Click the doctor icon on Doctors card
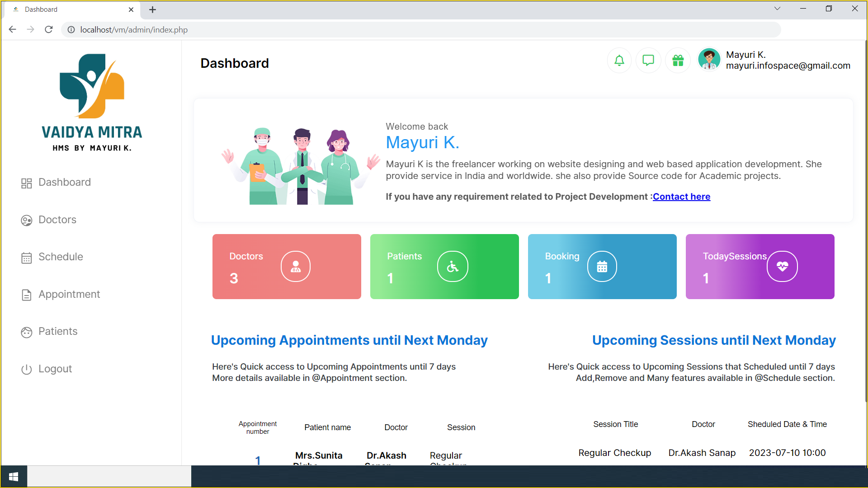The image size is (868, 488). (296, 267)
